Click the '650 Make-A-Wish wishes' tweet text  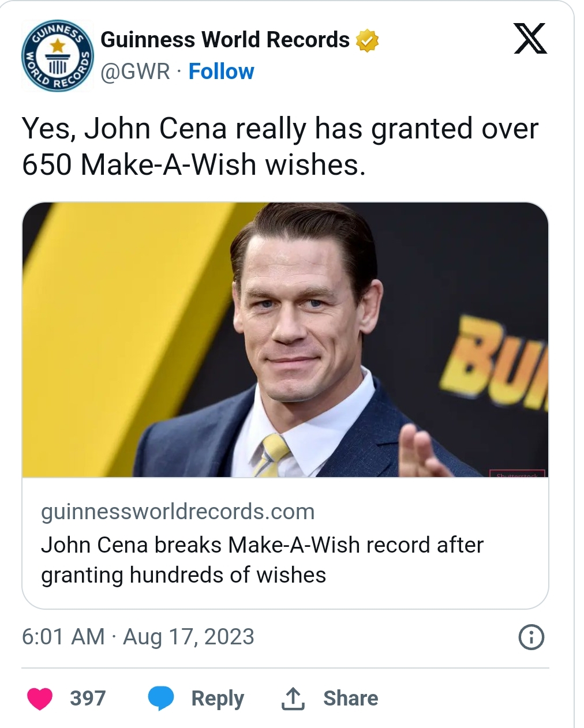click(x=194, y=165)
